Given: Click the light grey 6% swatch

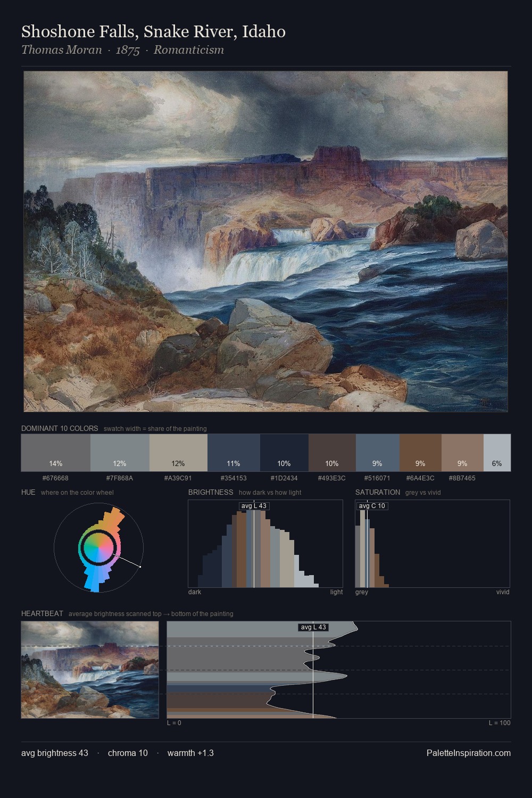Looking at the screenshot, I should [497, 453].
